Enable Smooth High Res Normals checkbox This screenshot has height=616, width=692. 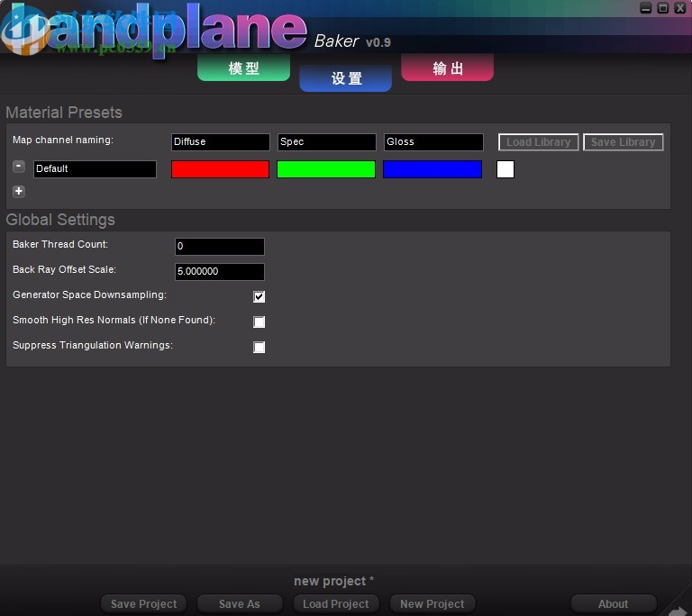(x=259, y=322)
